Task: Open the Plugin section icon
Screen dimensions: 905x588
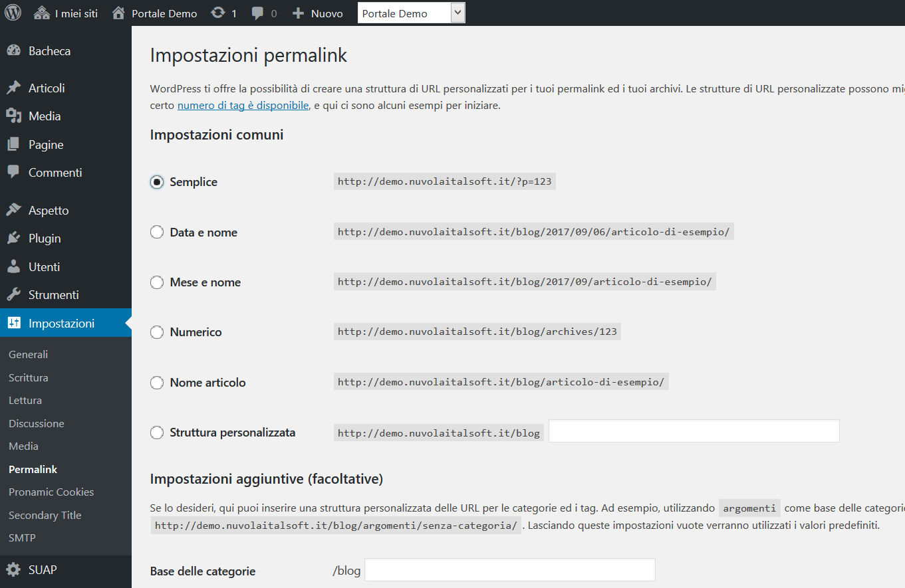Action: pos(14,239)
